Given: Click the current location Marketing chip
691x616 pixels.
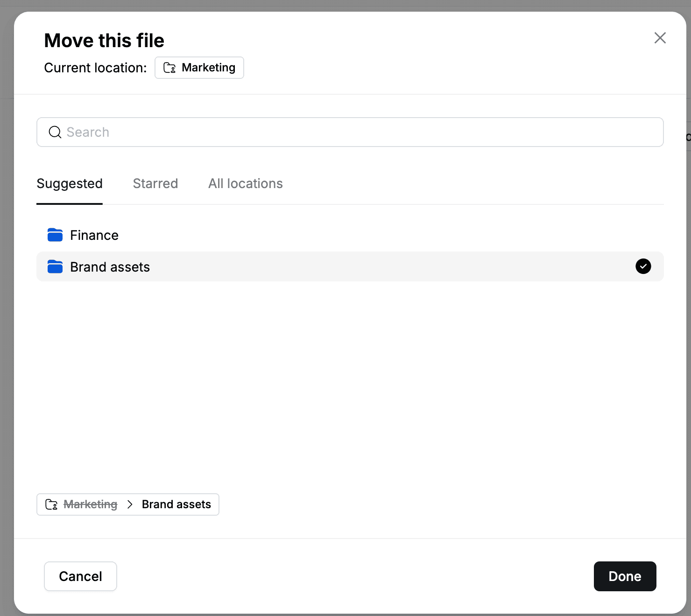Looking at the screenshot, I should (x=199, y=68).
